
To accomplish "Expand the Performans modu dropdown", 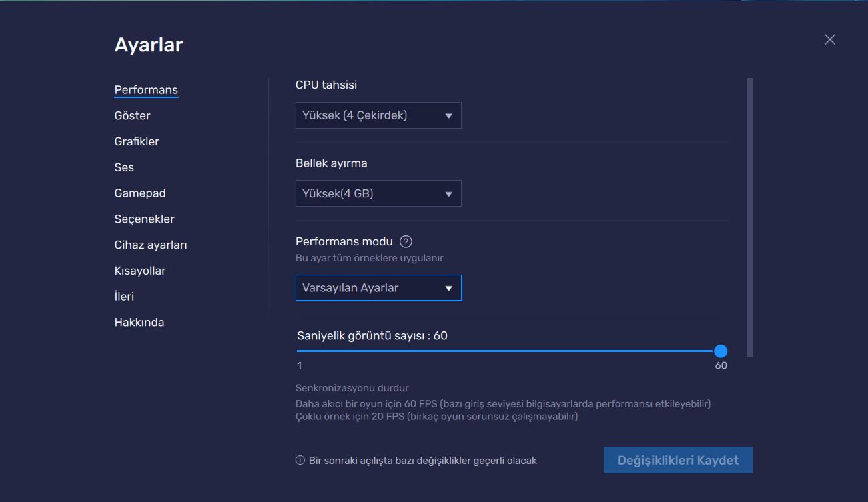I will pyautogui.click(x=378, y=288).
